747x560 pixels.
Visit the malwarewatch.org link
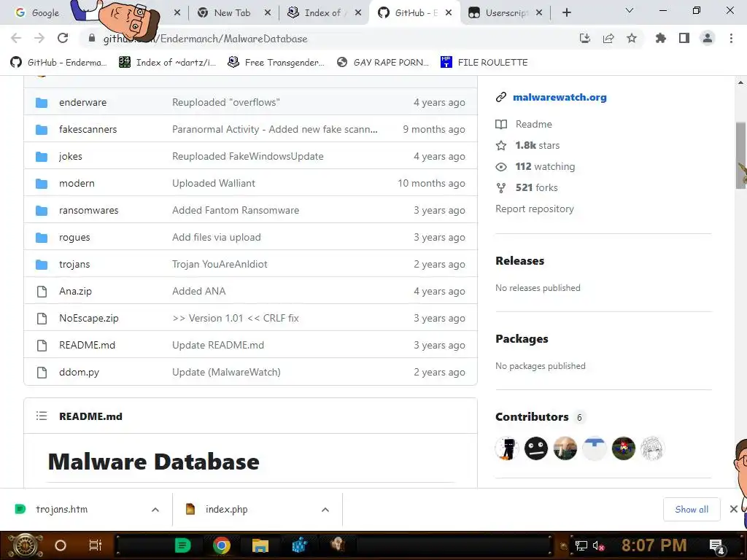pyautogui.click(x=560, y=97)
